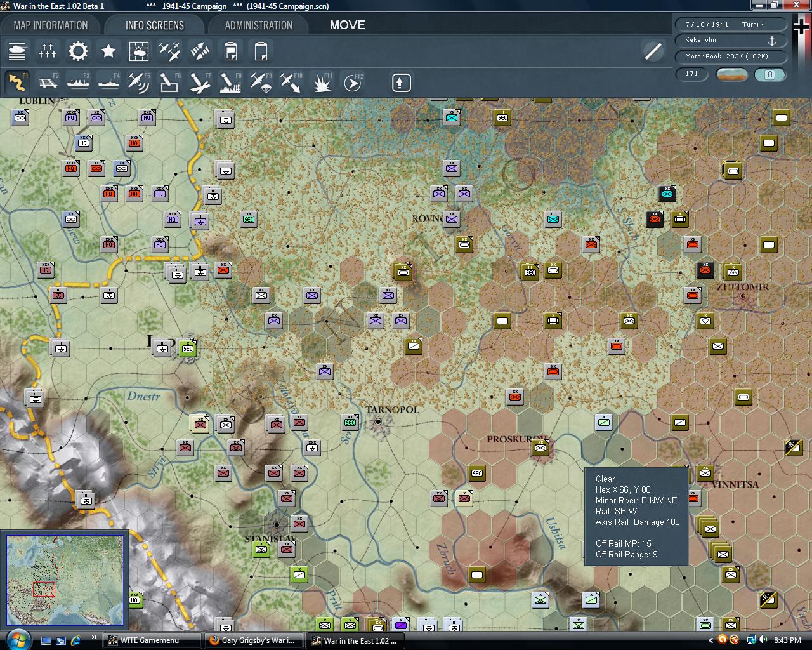Open the Map Information tab
Screen dimensions: 812x650
[51, 25]
